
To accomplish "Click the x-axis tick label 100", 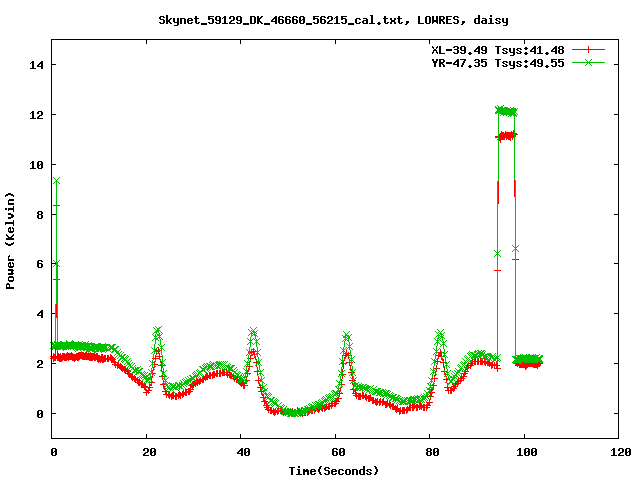I will 527,452.
